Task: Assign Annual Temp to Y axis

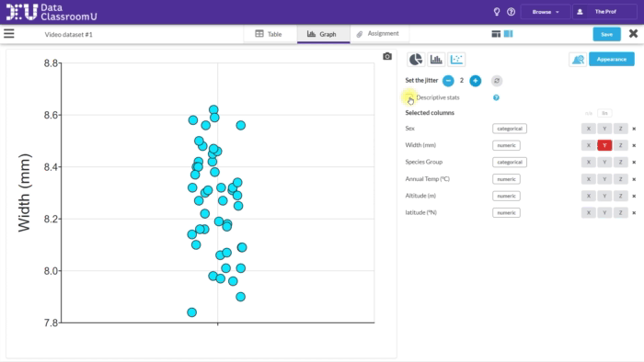Action: click(x=604, y=179)
